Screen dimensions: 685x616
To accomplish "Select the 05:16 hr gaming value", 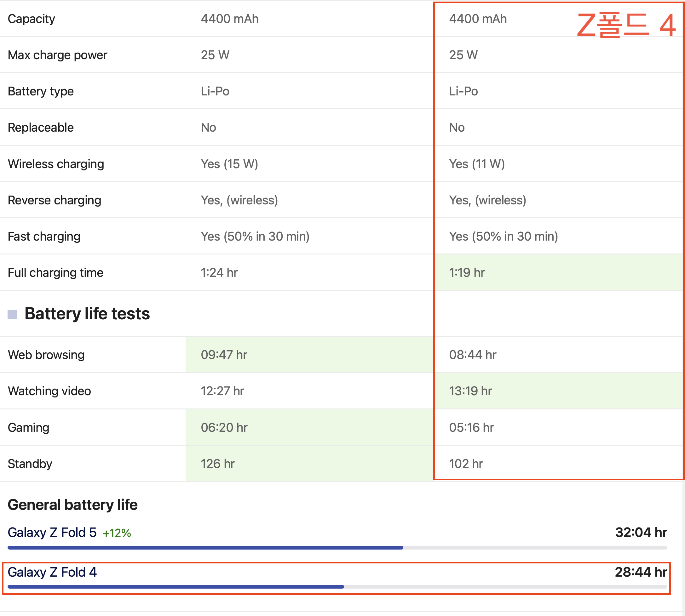I will point(471,428).
